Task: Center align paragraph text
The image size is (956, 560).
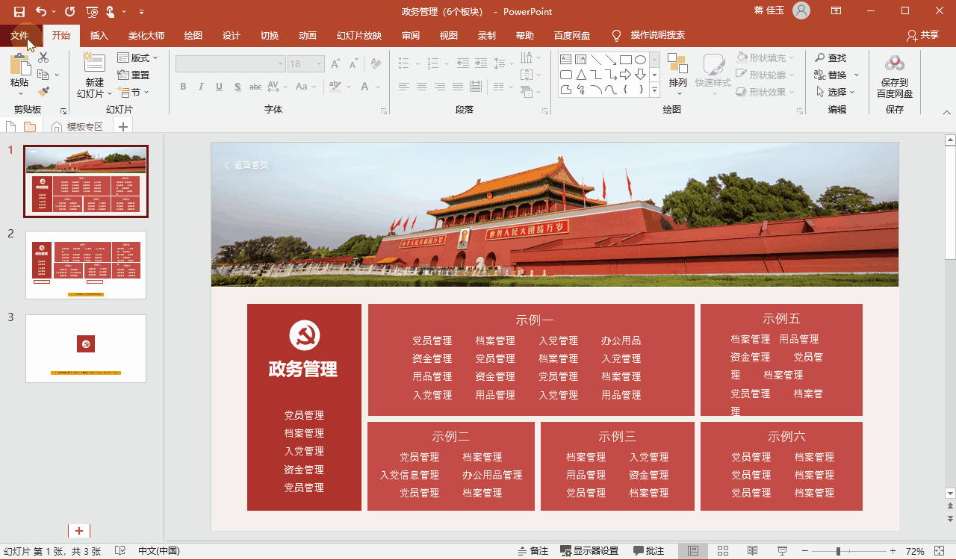Action: click(422, 87)
